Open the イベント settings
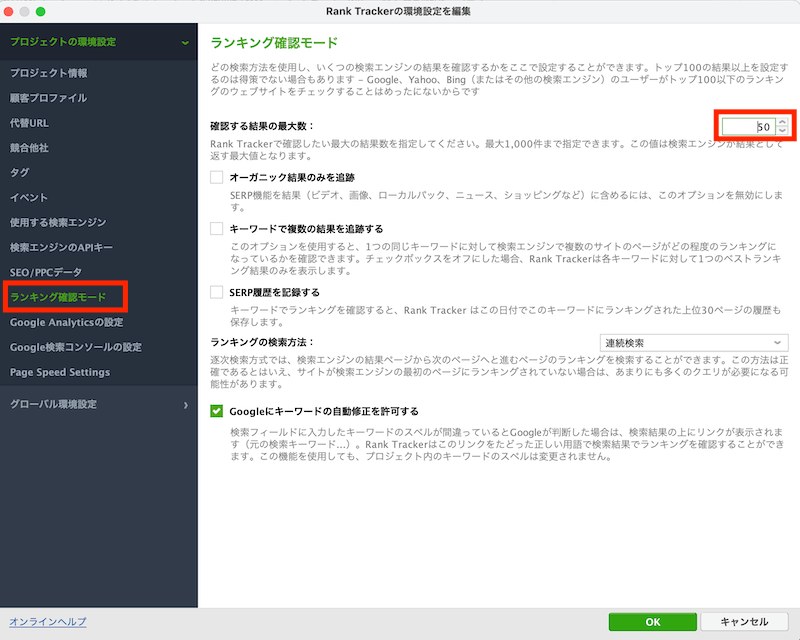 pyautogui.click(x=29, y=198)
